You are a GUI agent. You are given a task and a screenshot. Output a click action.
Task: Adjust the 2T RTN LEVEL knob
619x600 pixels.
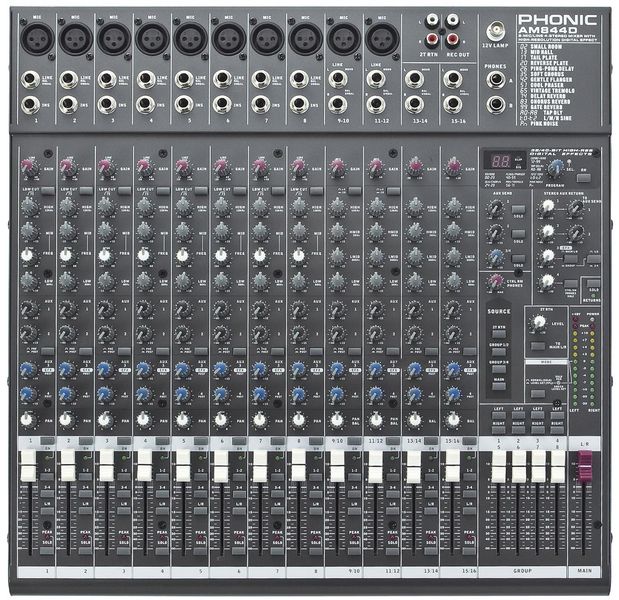(x=539, y=322)
